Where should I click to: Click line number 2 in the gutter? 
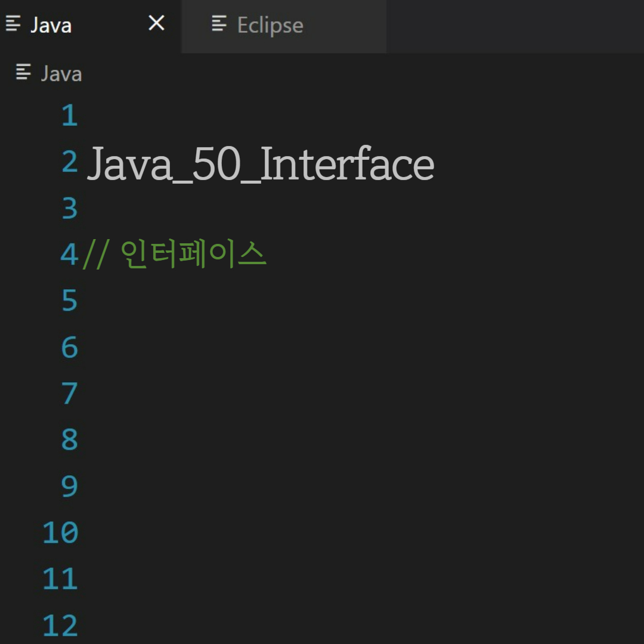coord(70,162)
